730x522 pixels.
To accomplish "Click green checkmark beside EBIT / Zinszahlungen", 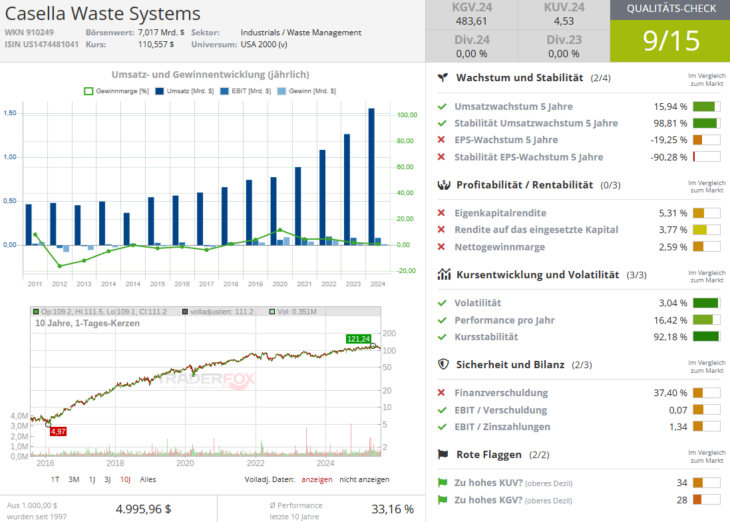I will [x=442, y=427].
